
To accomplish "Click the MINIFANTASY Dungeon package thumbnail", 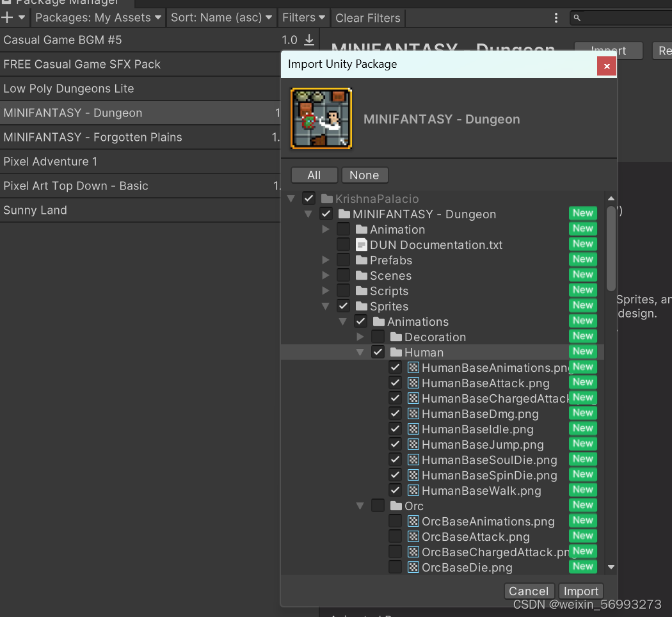I will 321,118.
